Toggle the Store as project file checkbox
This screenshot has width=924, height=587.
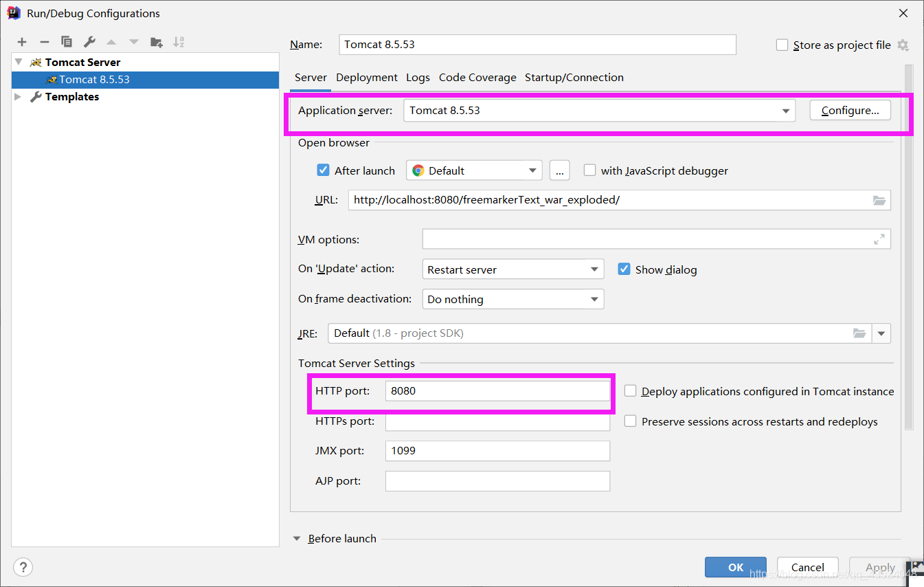click(x=782, y=45)
